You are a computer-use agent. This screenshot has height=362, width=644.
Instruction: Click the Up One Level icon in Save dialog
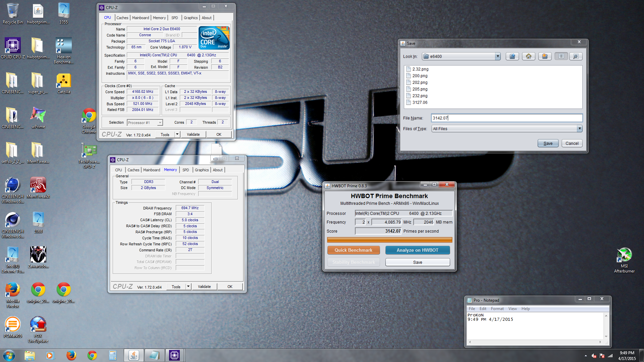point(512,56)
